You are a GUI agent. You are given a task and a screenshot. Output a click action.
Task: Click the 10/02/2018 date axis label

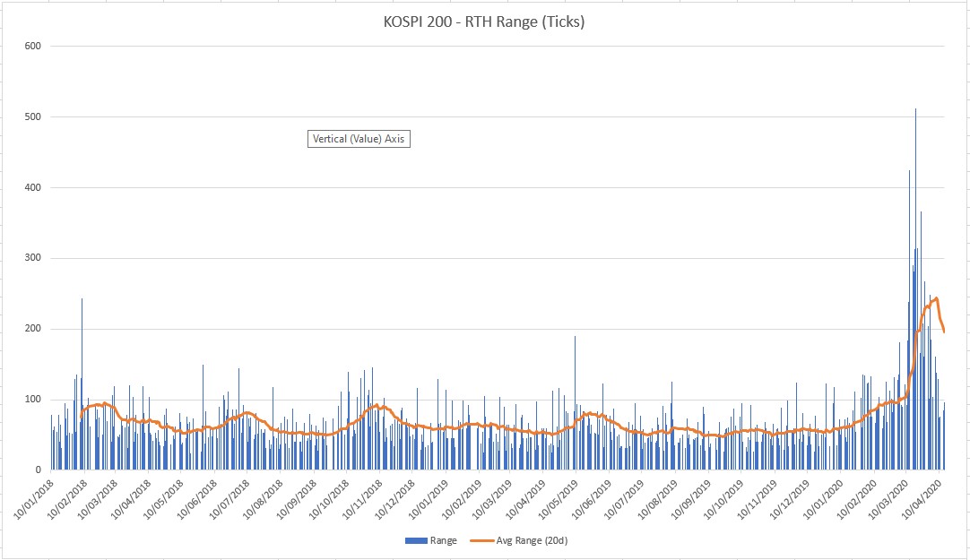(67, 499)
